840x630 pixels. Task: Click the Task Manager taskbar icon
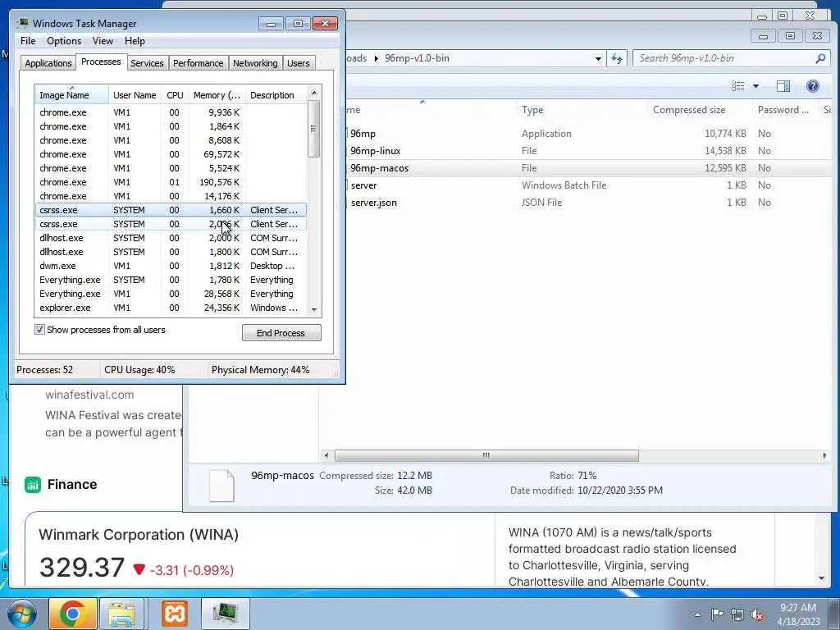[225, 614]
